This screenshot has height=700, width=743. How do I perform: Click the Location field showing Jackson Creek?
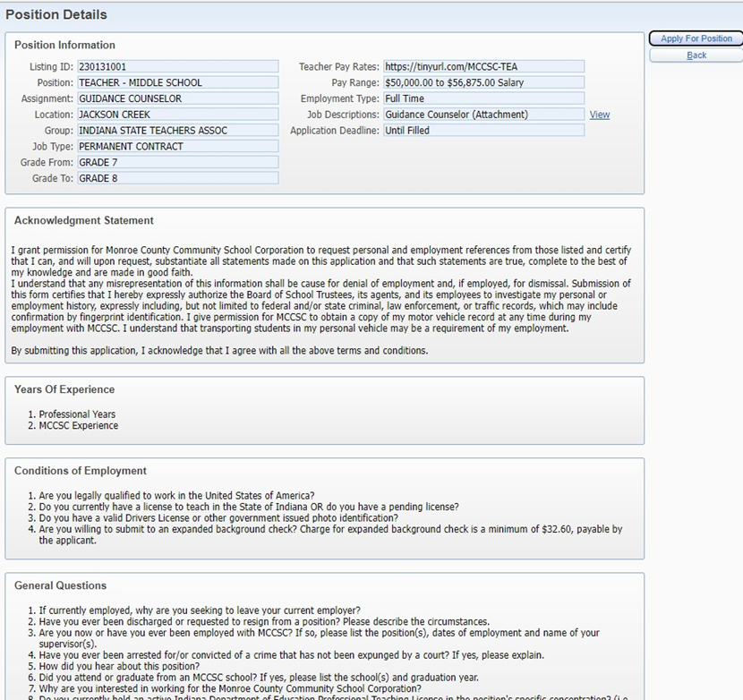tap(177, 115)
